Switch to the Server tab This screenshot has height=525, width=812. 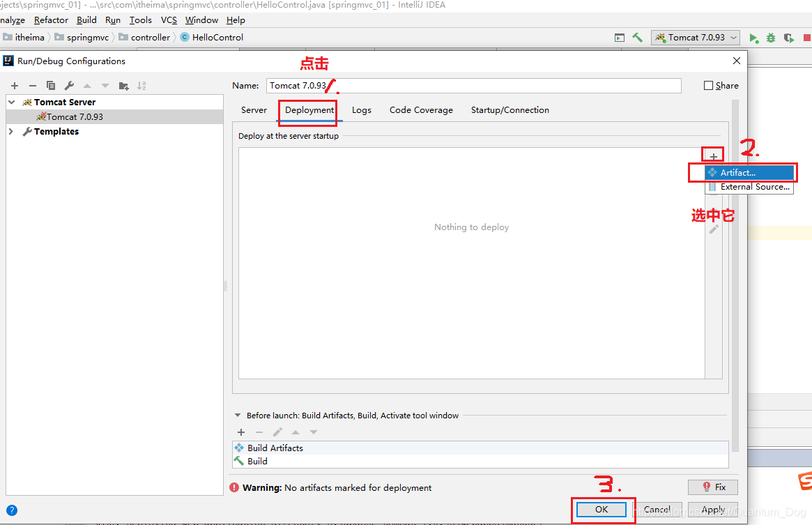(x=254, y=110)
